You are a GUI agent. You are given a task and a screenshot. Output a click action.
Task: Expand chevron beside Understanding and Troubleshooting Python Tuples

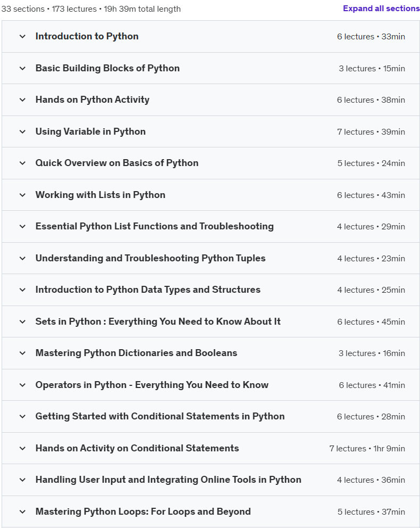coord(22,258)
